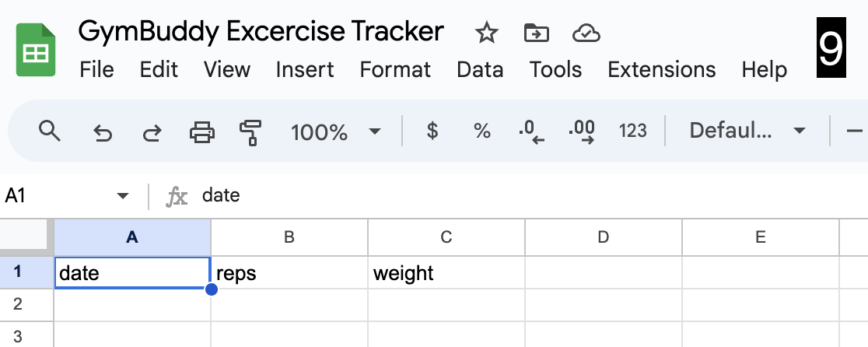Star the GymBuddy Excercise Tracker document
The height and width of the screenshot is (347, 868).
pyautogui.click(x=487, y=33)
